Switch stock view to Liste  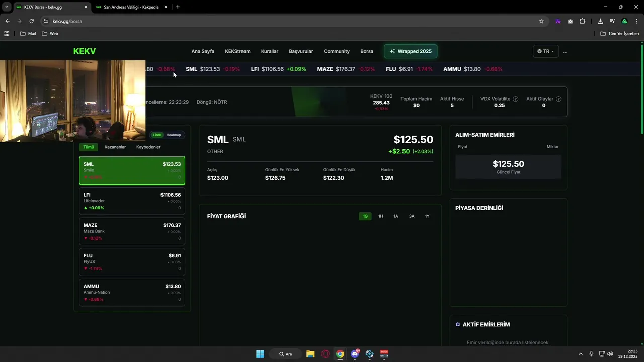[157, 135]
